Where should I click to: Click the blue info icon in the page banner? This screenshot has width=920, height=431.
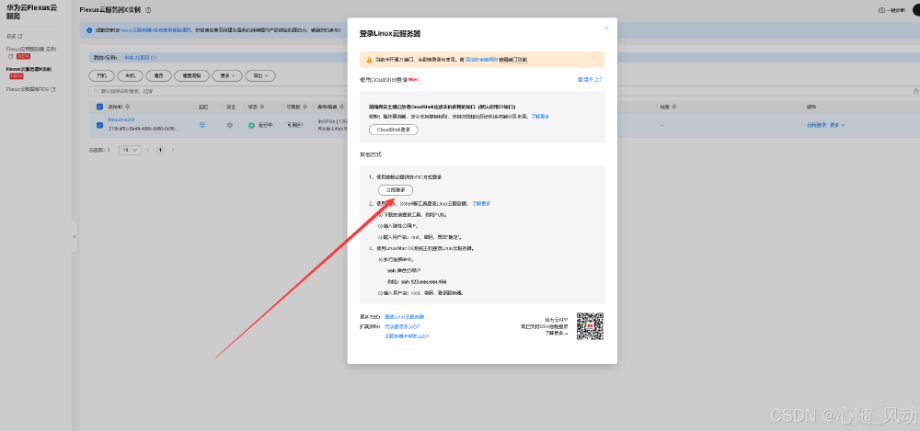[x=89, y=30]
